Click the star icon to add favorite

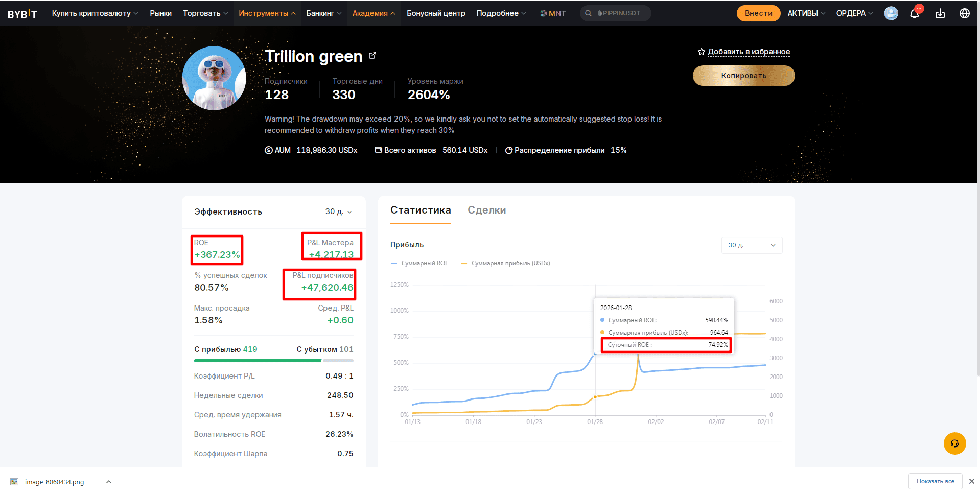(702, 52)
